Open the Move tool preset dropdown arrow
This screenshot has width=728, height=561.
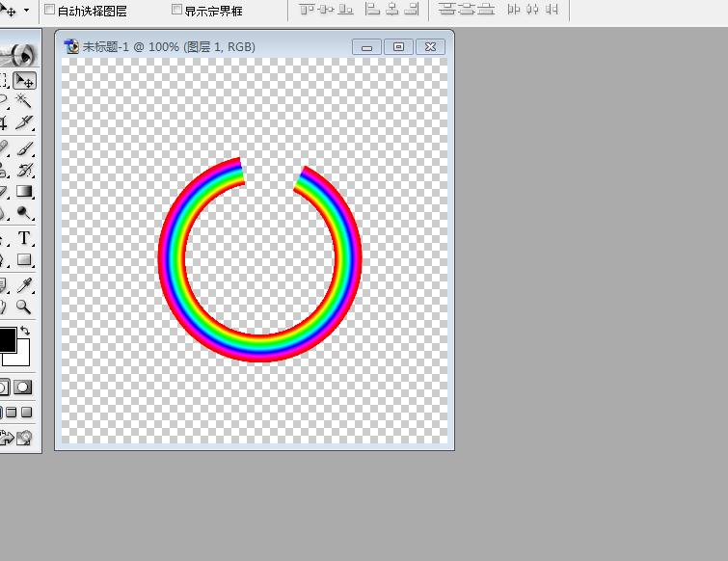point(26,10)
